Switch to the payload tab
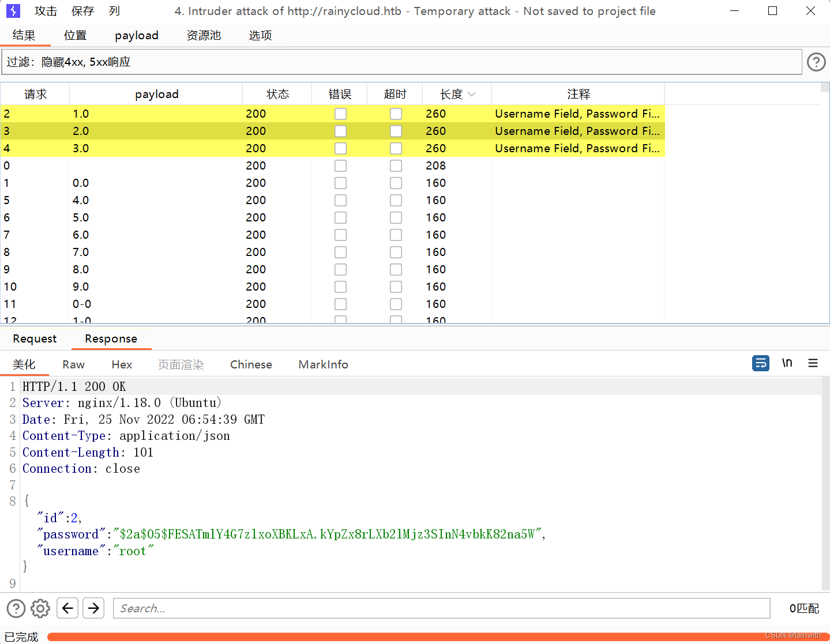The height and width of the screenshot is (644, 830). point(137,35)
